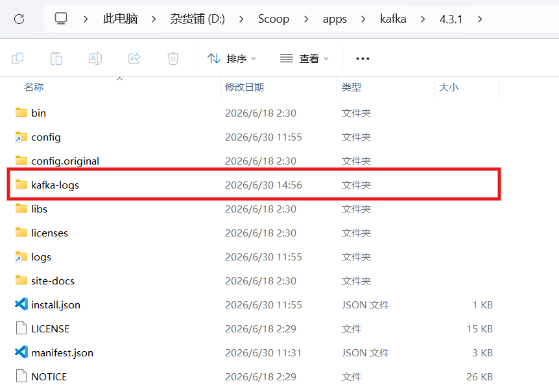559x392 pixels.
Task: Click the delete trash icon
Action: [x=173, y=58]
